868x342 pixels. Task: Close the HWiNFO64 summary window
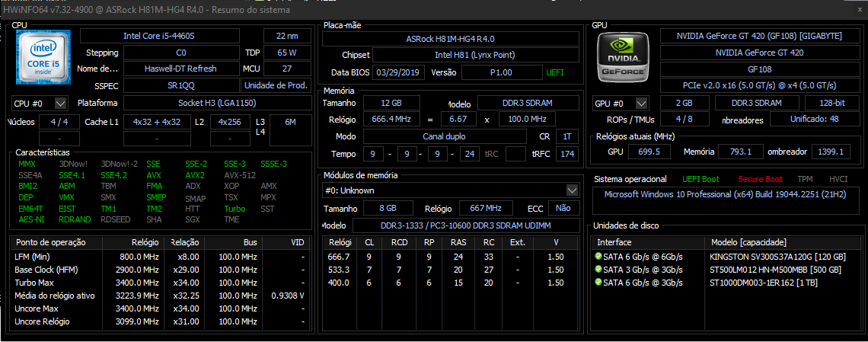pyautogui.click(x=860, y=9)
